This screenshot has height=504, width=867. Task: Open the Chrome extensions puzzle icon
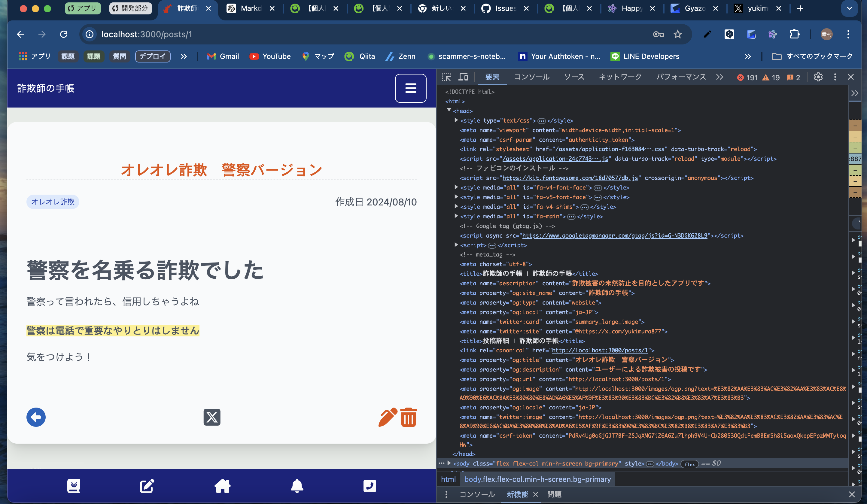(794, 35)
